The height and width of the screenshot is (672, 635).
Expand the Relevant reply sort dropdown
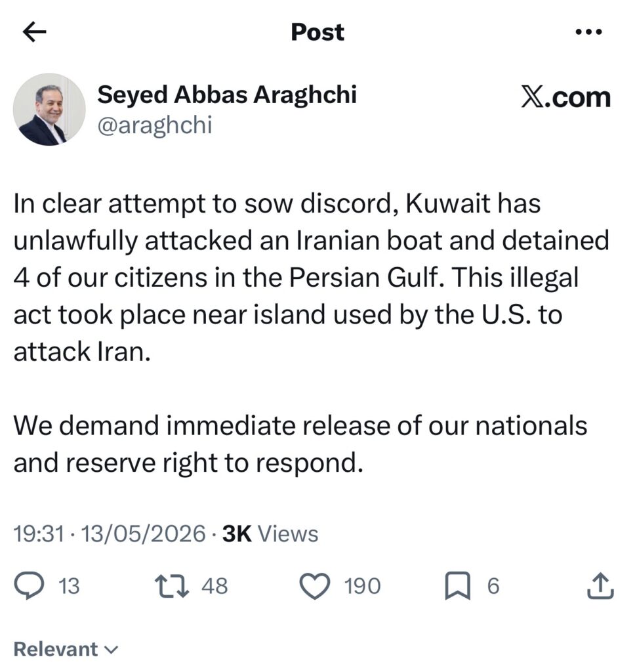tap(66, 649)
